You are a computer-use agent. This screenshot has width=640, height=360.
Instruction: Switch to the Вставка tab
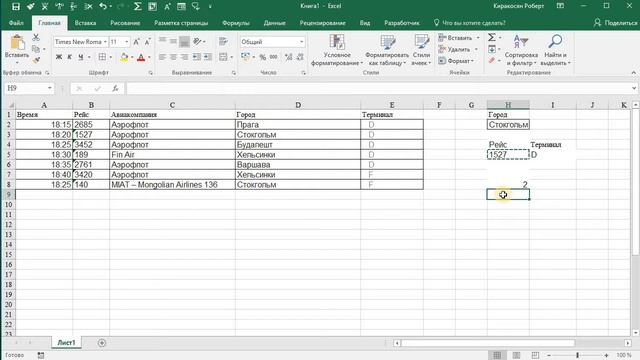coord(85,23)
